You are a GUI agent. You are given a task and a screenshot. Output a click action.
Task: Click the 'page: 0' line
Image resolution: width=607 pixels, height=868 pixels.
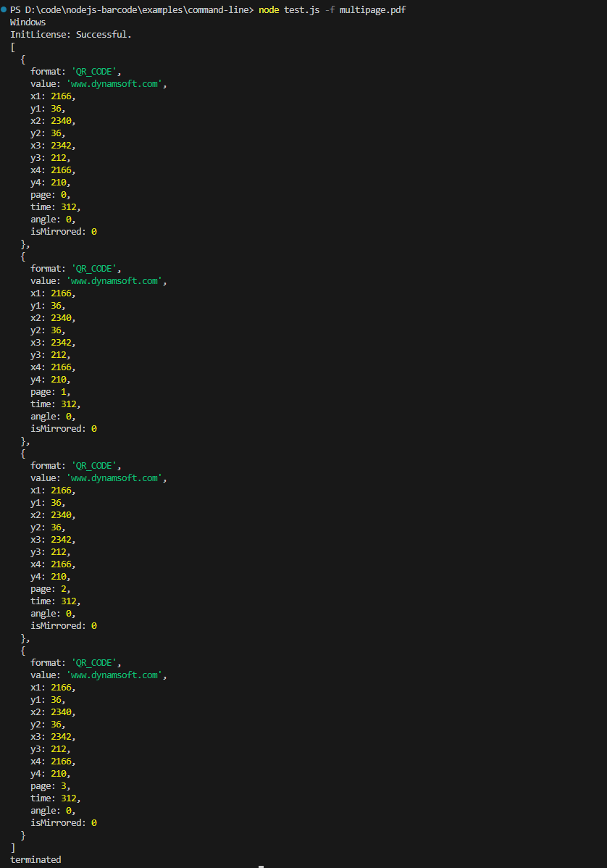(50, 195)
